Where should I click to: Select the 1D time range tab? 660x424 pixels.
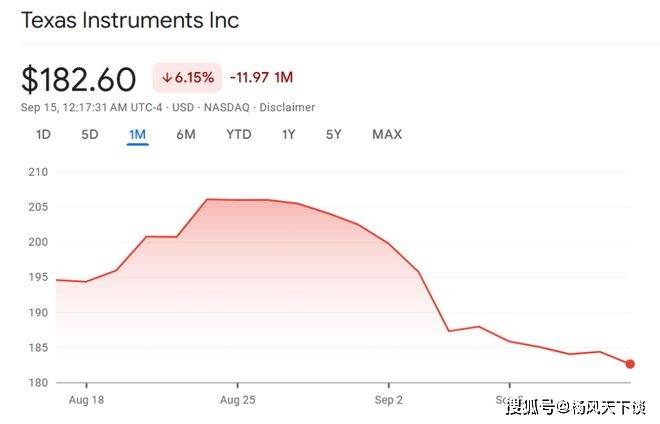pyautogui.click(x=43, y=134)
